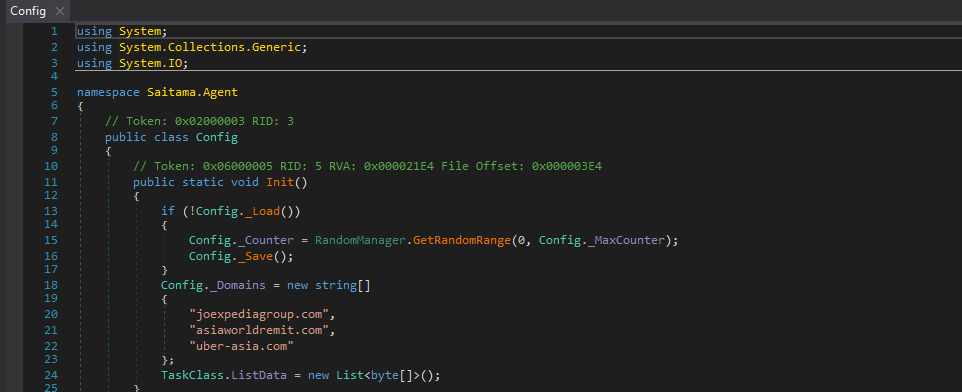Follow the TaskClass type reference
Image resolution: width=962 pixels, height=392 pixels.
pos(192,375)
